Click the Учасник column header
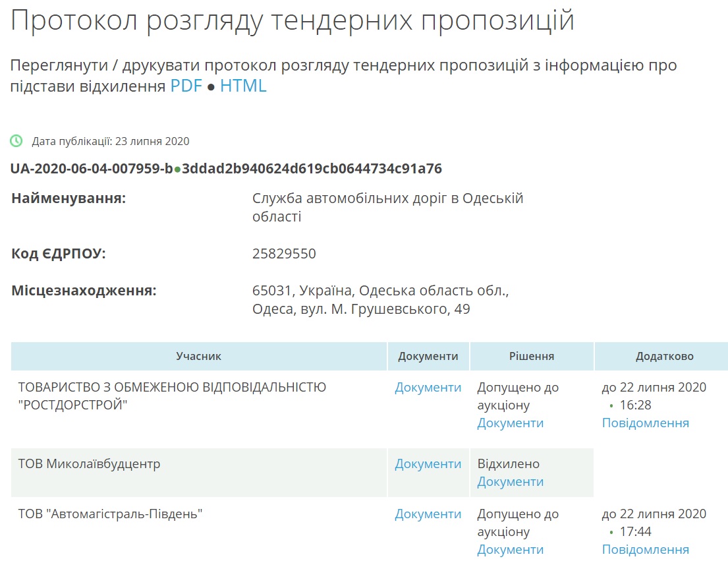This screenshot has height=565, width=728. pyautogui.click(x=198, y=356)
